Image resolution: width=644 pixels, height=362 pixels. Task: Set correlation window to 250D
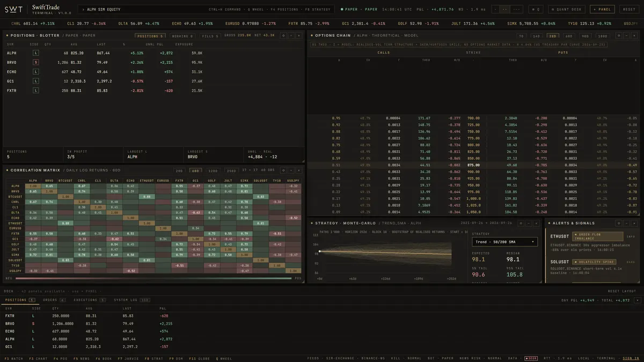coord(231,170)
